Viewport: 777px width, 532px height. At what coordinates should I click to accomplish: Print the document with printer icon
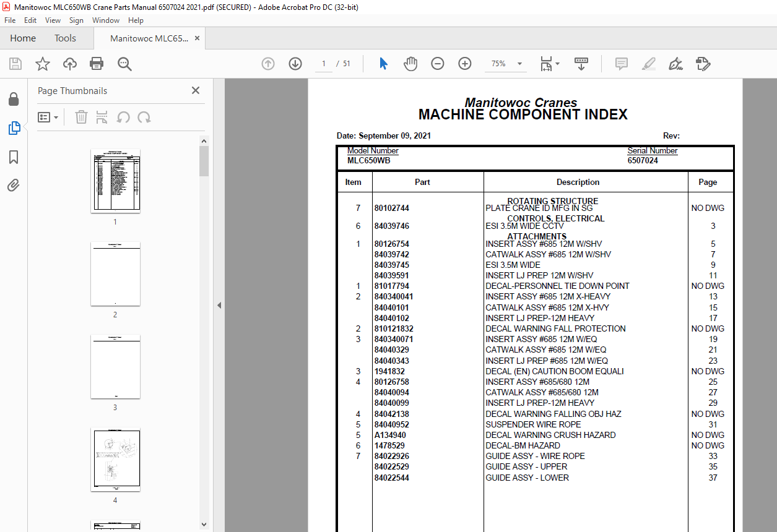click(97, 64)
